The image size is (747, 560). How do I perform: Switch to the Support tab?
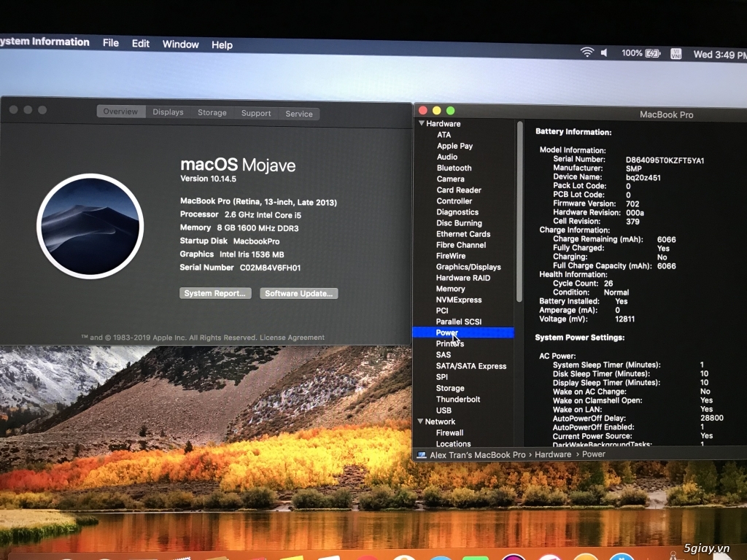click(x=256, y=113)
